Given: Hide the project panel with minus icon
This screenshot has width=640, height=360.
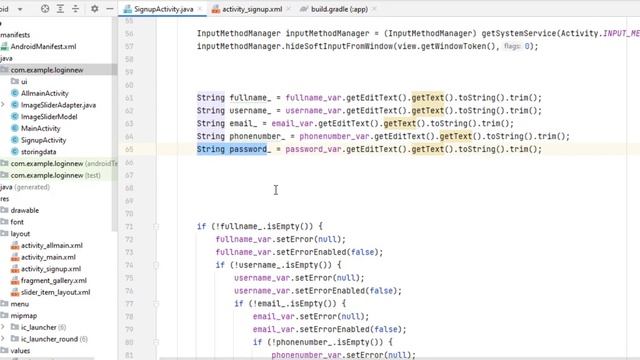Looking at the screenshot, I should pyautogui.click(x=110, y=9).
